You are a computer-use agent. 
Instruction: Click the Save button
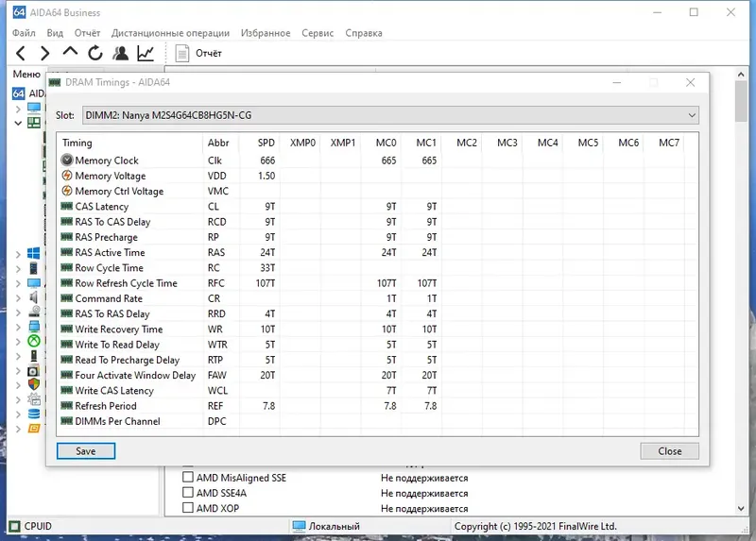click(x=86, y=451)
